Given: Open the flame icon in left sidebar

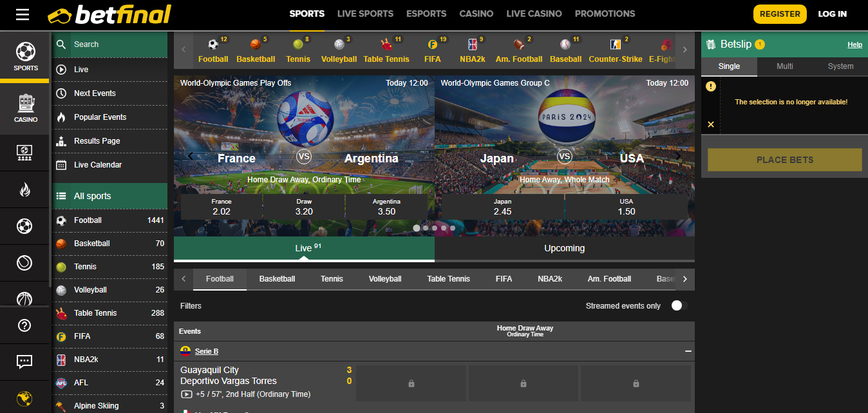Looking at the screenshot, I should [x=24, y=189].
